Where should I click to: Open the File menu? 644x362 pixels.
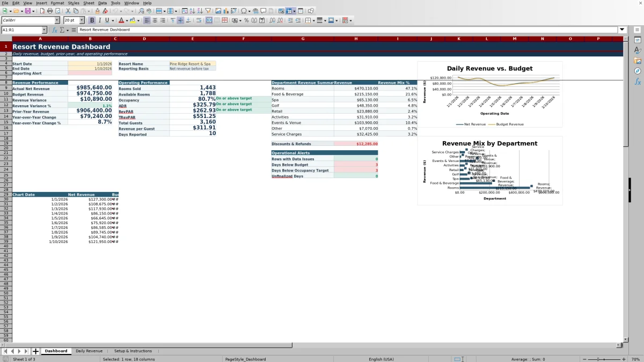click(5, 3)
